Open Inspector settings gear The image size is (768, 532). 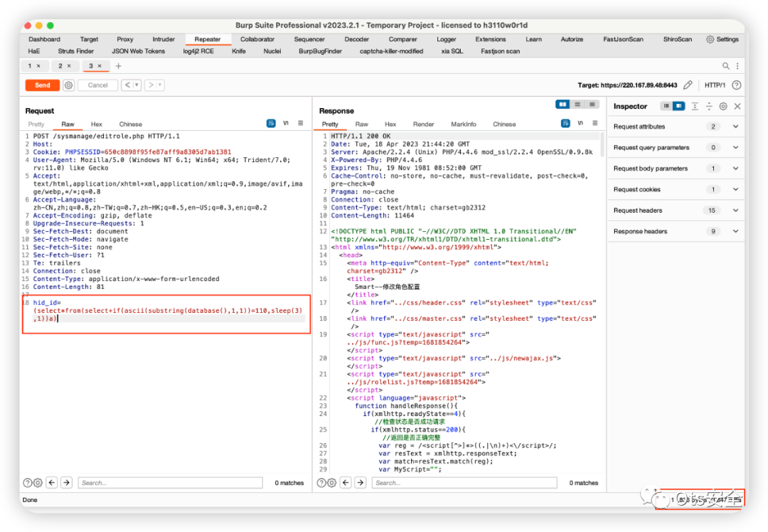pos(723,106)
